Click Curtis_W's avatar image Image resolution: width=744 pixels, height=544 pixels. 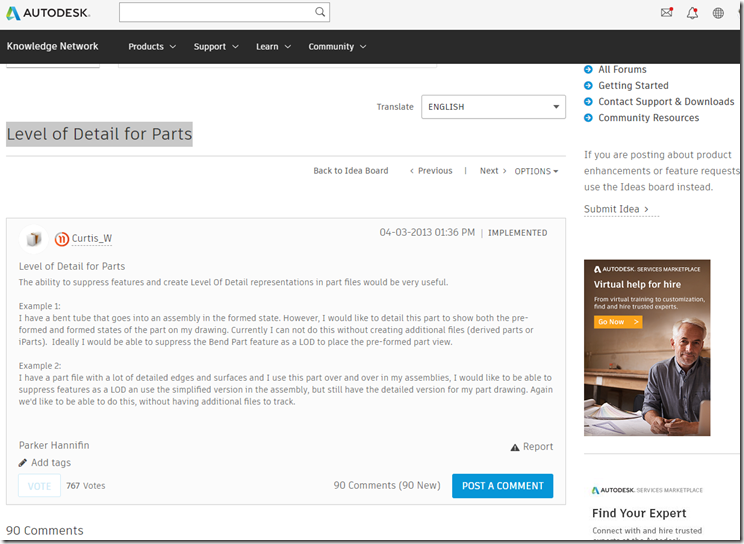tap(34, 239)
